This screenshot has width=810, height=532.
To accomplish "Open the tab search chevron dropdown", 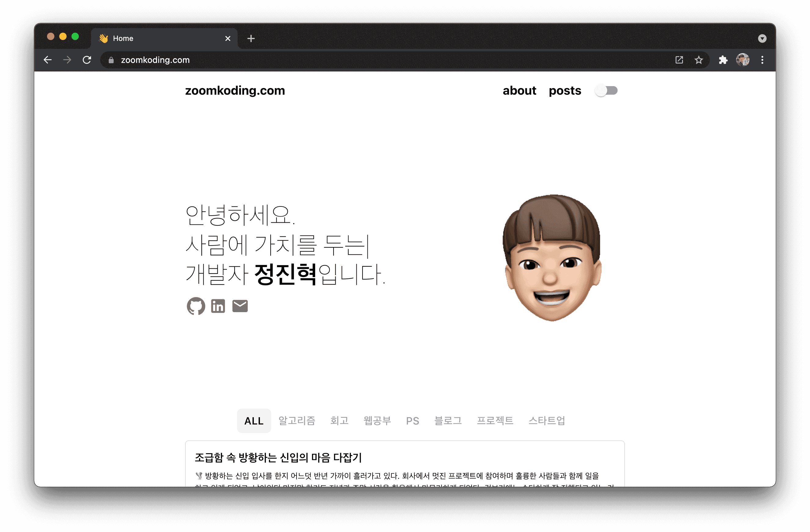I will pos(762,38).
